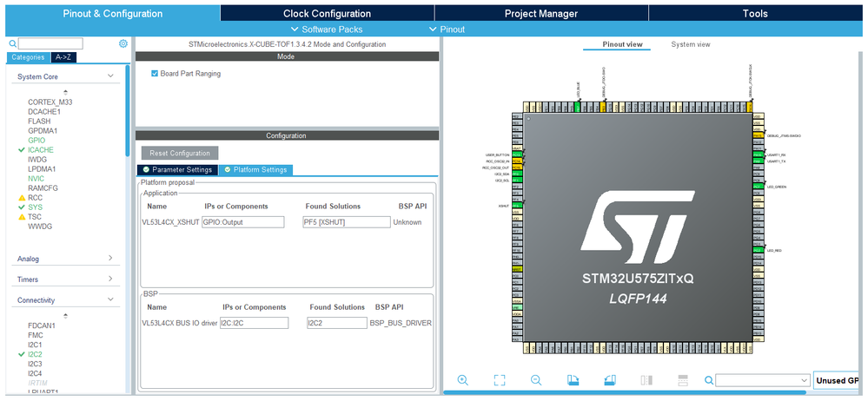Select the PF5 XSHUT pin on the chip
The image size is (868, 401).
(517, 205)
